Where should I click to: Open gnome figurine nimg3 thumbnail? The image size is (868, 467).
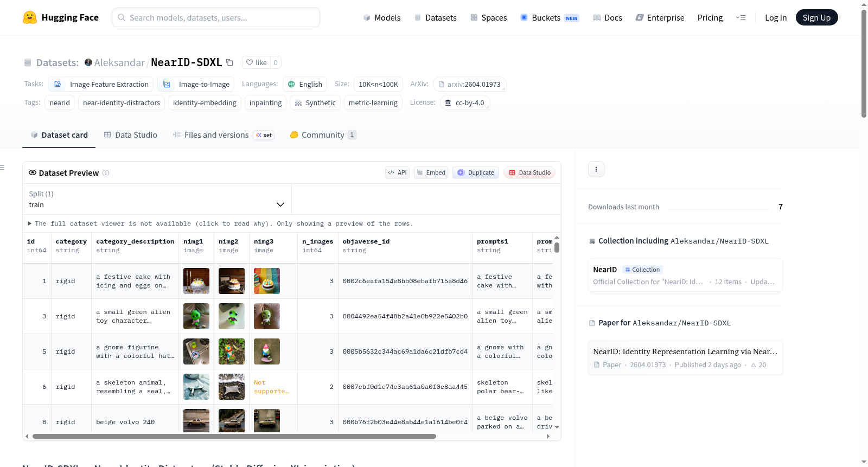click(x=267, y=351)
